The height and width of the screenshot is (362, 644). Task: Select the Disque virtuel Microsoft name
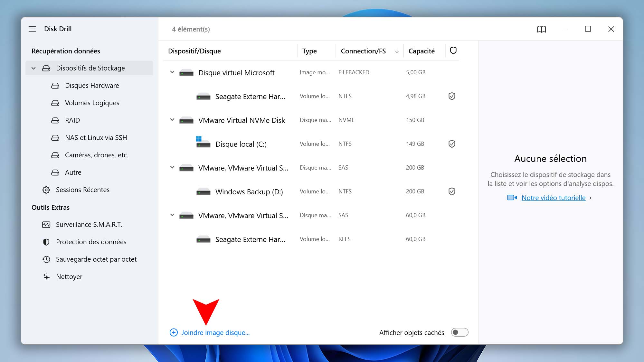[x=236, y=73]
